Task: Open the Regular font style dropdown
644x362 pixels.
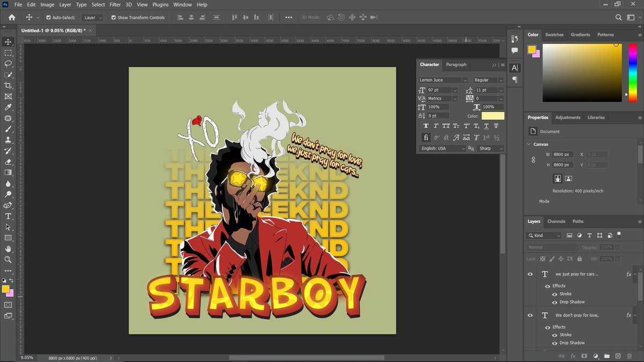Action: click(501, 80)
